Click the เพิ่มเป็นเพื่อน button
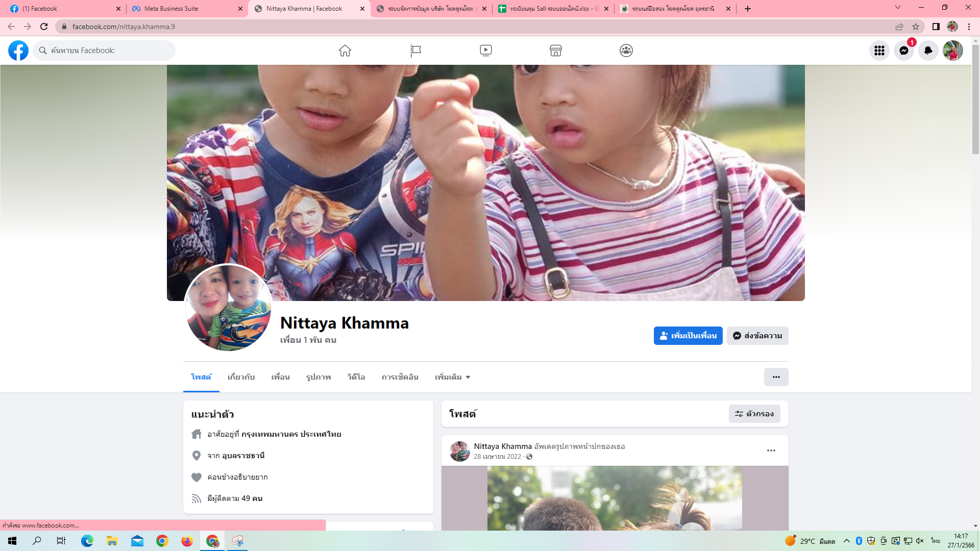 (x=688, y=336)
